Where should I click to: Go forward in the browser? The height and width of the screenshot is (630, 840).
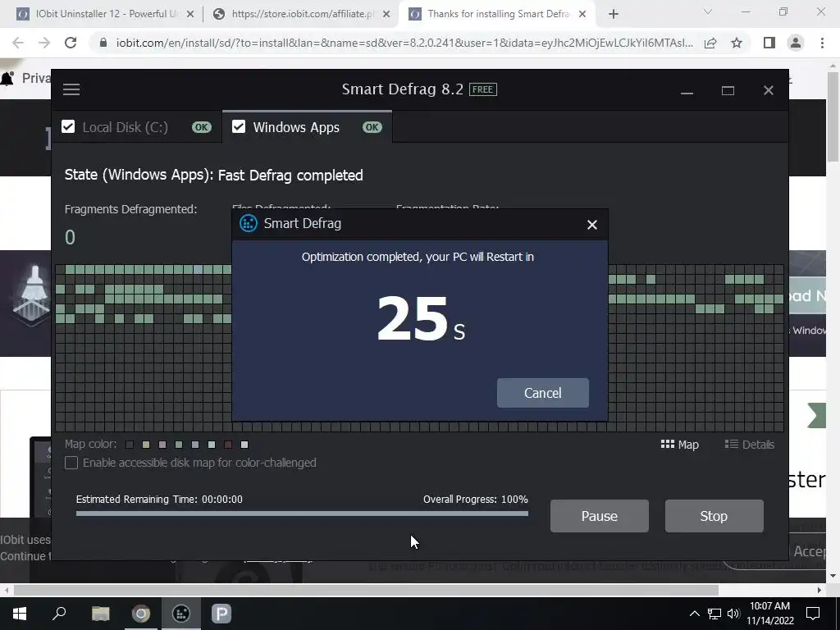tap(44, 43)
